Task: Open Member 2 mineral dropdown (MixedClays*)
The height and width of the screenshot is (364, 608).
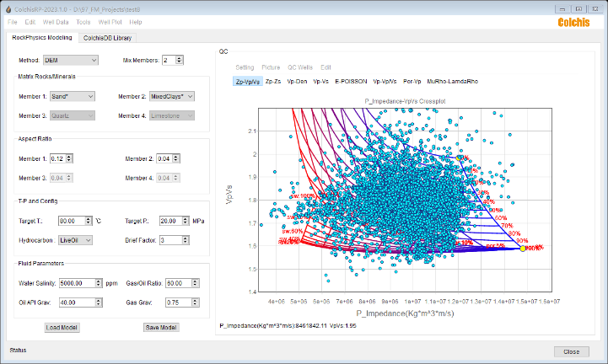Action: [x=172, y=97]
